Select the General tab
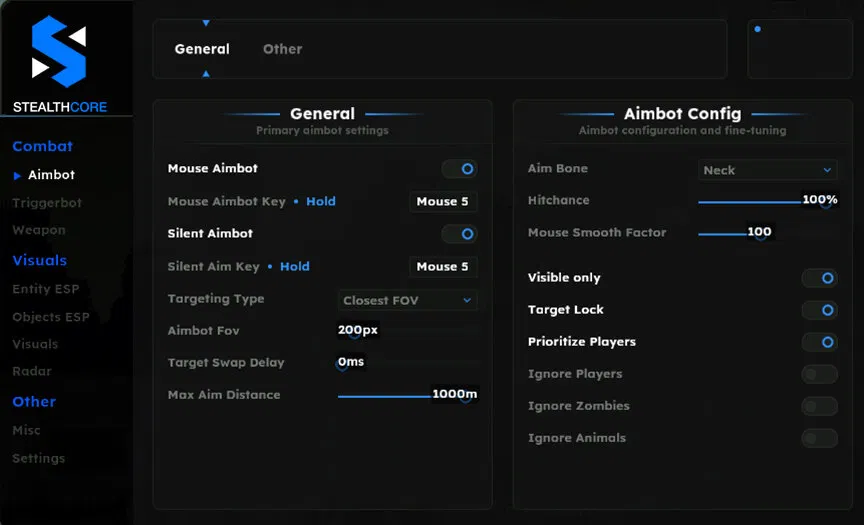The height and width of the screenshot is (525, 864). pos(202,49)
